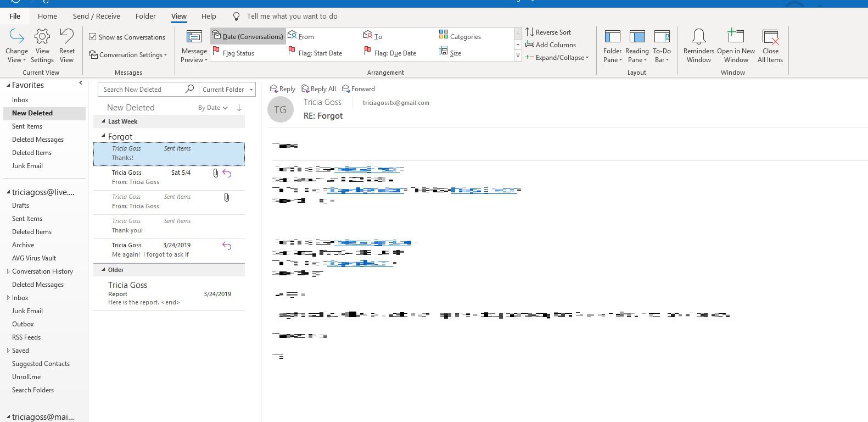Screen dimensions: 868x422
Task: Collapse the Forgot conversation
Action: click(x=103, y=136)
